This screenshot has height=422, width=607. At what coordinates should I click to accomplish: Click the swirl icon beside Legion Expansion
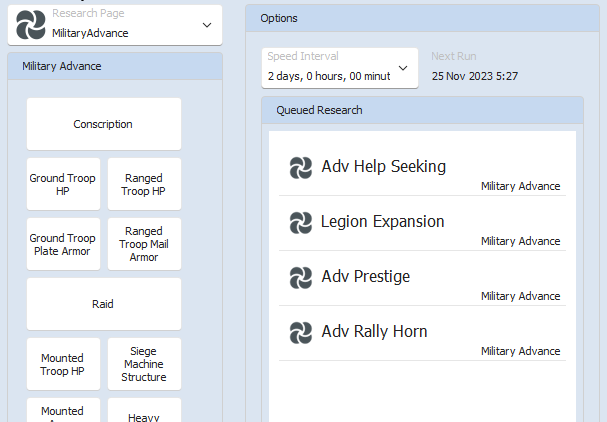[301, 222]
